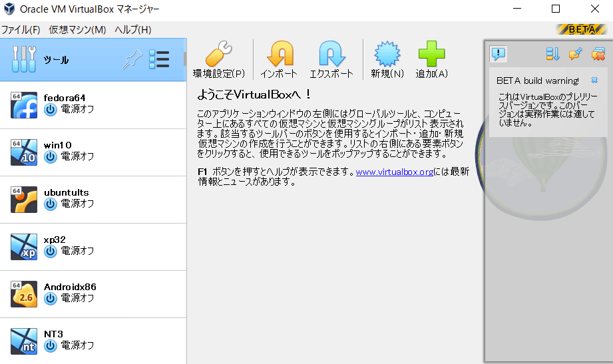Select the fedora64 virtual machine

click(93, 105)
